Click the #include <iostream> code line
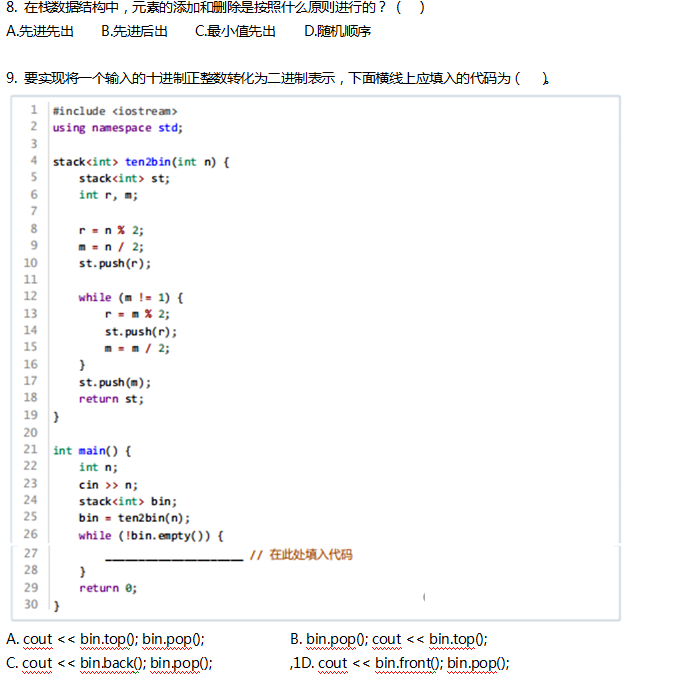The height and width of the screenshot is (676, 686). (x=115, y=111)
